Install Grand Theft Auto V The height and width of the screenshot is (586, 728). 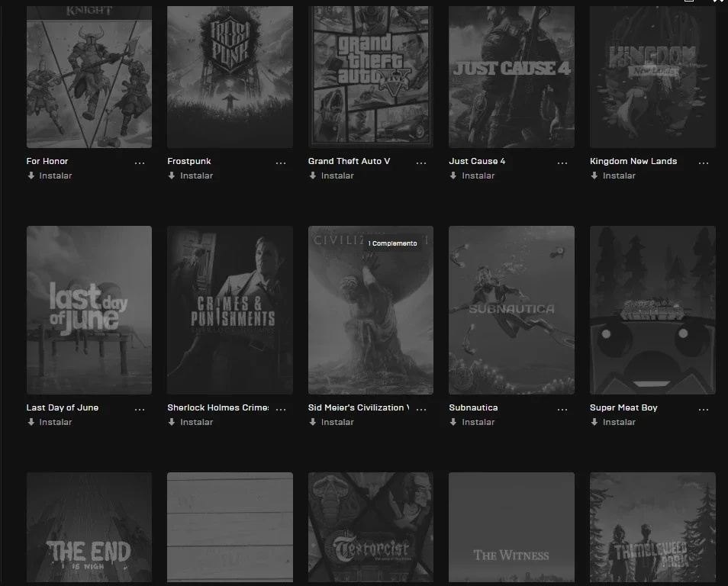pyautogui.click(x=331, y=175)
